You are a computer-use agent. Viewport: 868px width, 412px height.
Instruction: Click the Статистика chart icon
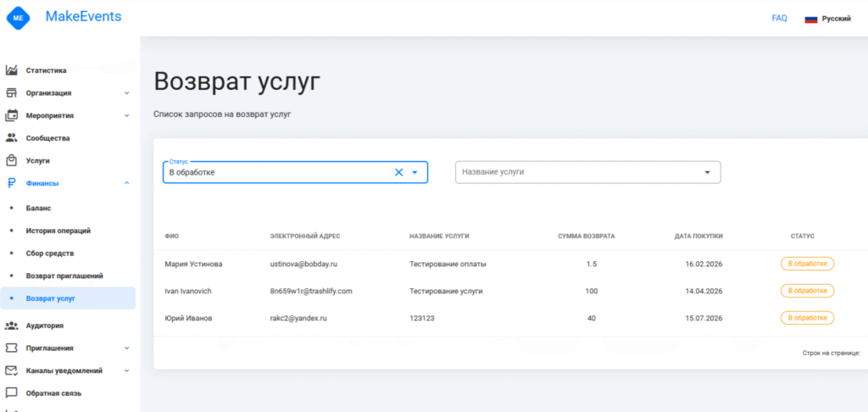(12, 70)
